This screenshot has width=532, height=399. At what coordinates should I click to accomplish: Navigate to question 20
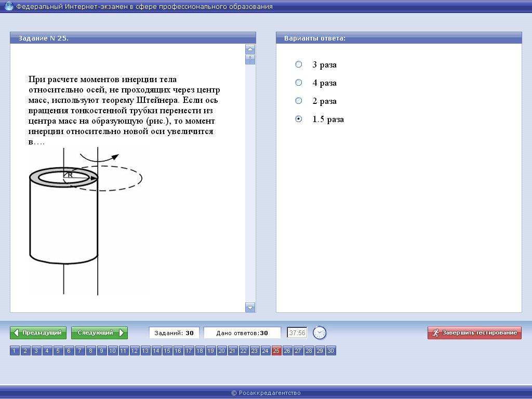(221, 351)
